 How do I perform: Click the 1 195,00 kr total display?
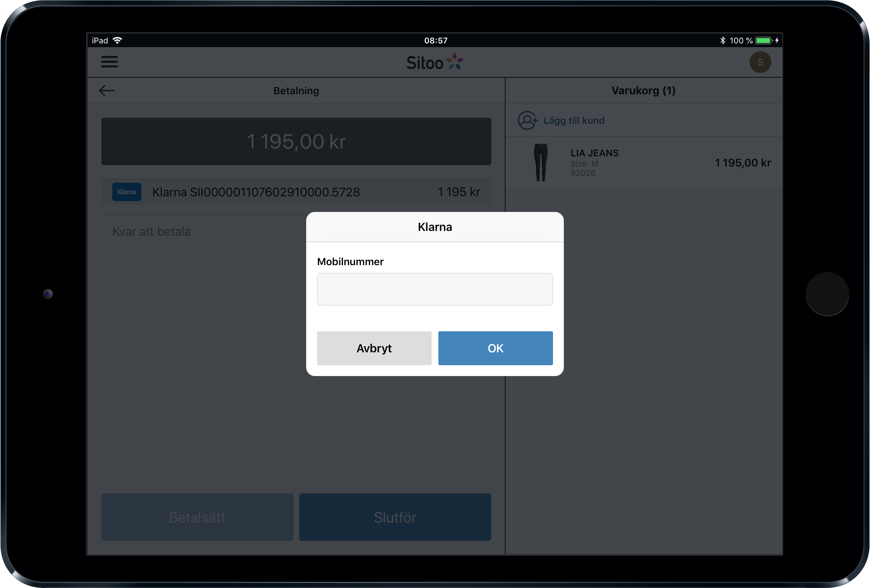coord(296,141)
